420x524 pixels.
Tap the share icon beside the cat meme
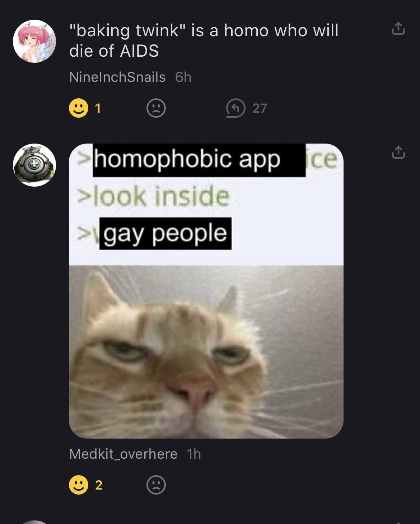click(x=398, y=152)
